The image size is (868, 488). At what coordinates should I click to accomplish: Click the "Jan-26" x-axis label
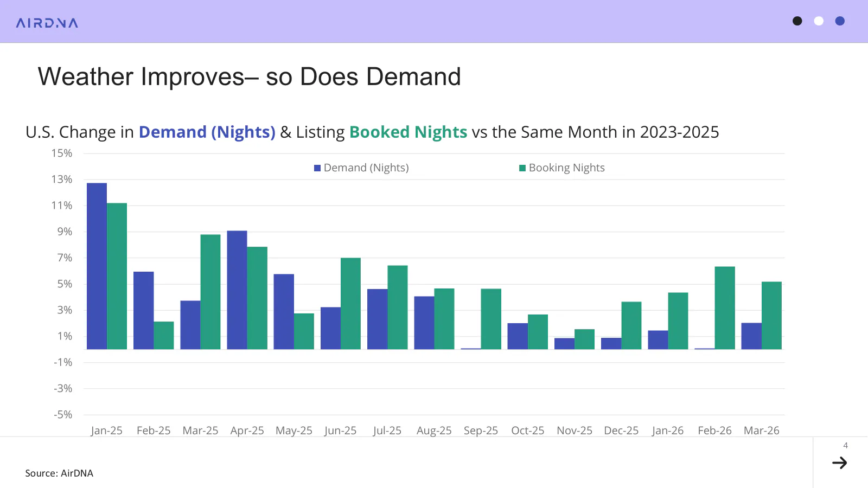668,431
